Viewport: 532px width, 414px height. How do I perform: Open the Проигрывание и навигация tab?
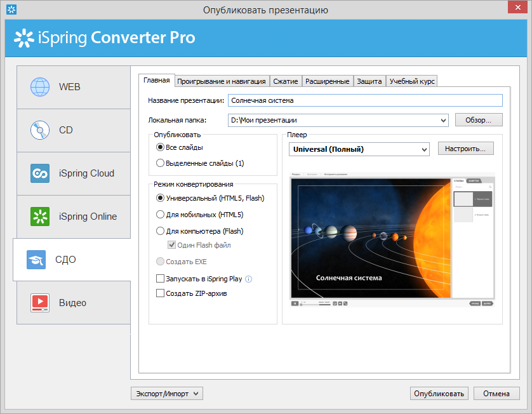[x=222, y=81]
